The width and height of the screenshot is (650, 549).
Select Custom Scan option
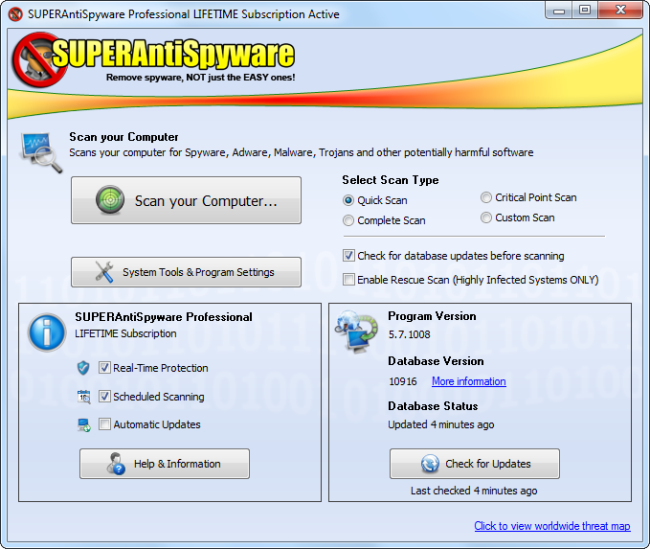(486, 218)
